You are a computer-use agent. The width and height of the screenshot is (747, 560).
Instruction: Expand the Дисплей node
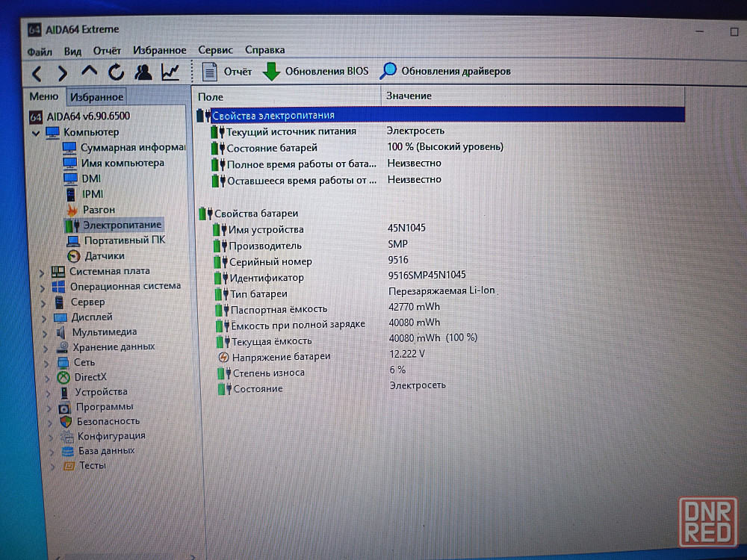coord(44,319)
